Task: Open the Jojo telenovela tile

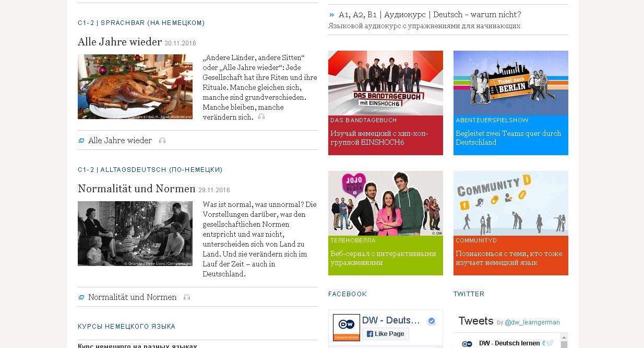Action: tap(385, 223)
